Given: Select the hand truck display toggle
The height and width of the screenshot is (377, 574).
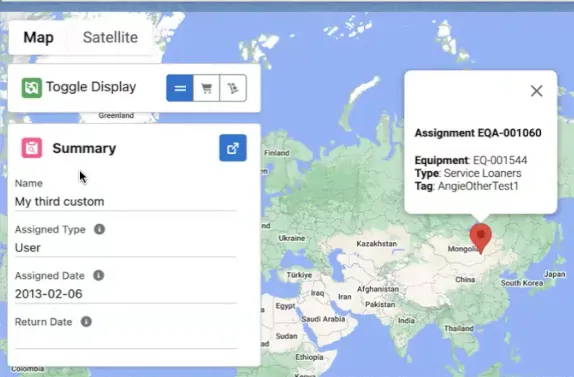Looking at the screenshot, I should [233, 88].
